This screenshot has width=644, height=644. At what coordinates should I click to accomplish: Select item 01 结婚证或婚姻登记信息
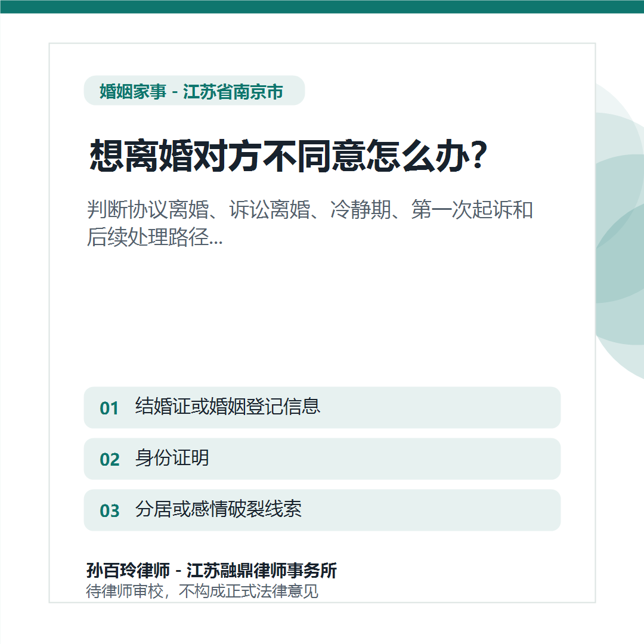[x=322, y=407]
